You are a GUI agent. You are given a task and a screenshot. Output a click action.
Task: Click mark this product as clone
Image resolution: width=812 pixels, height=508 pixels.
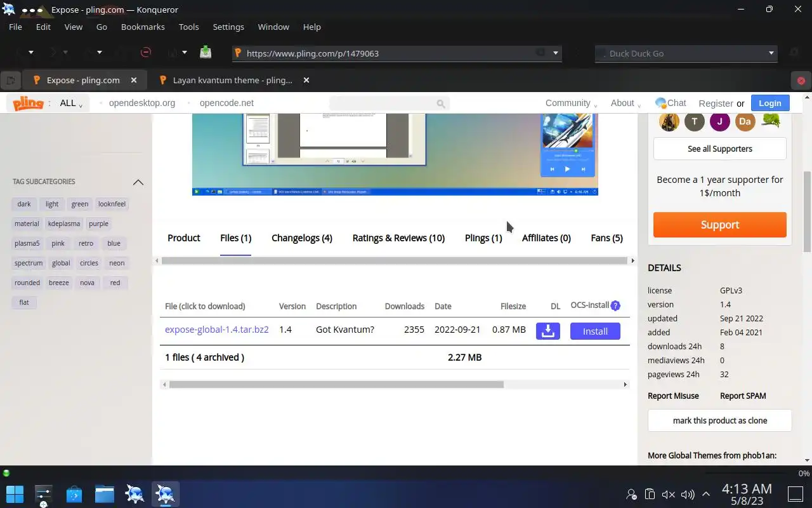click(720, 420)
